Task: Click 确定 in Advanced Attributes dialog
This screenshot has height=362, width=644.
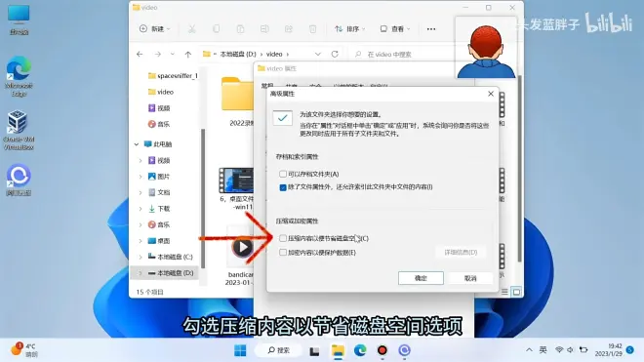Action: pyautogui.click(x=421, y=278)
